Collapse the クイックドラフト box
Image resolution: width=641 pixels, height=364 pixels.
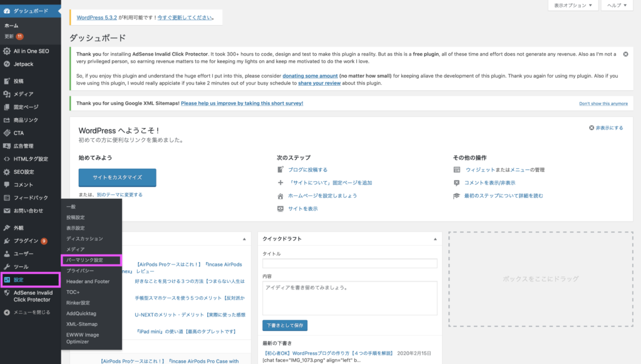(x=435, y=239)
